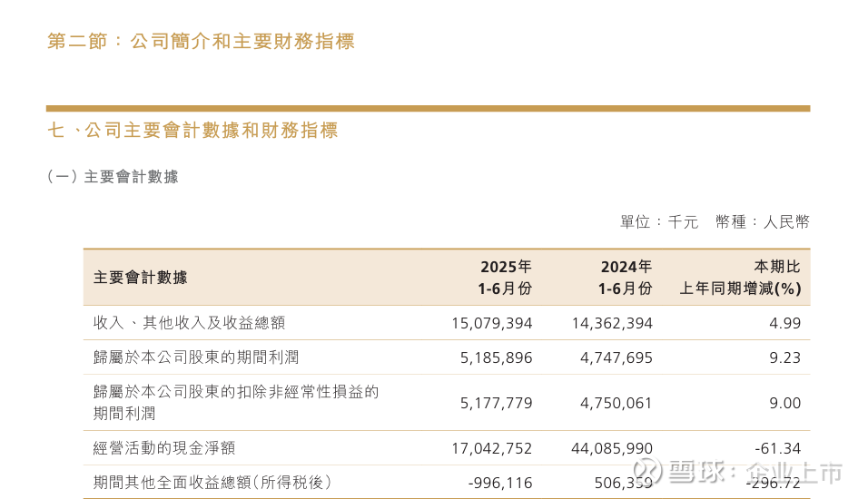The image size is (868, 499).
Task: Click the 本期比上年同期增減(%) column header
Action: tap(740, 277)
